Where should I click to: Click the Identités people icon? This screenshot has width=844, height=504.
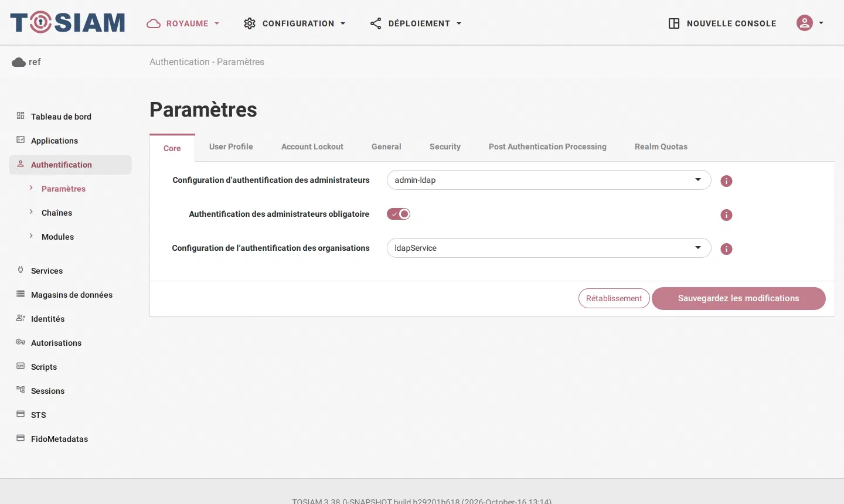(21, 318)
